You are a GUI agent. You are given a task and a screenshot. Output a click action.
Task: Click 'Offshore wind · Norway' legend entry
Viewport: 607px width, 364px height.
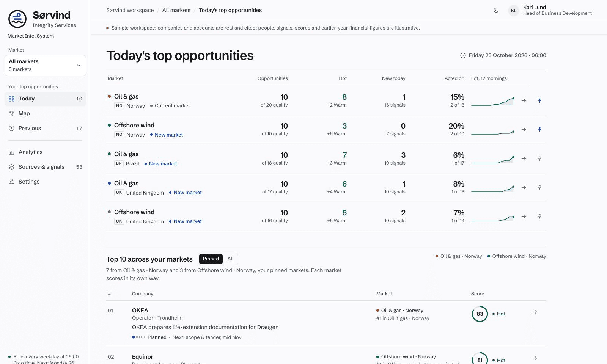[517, 256]
